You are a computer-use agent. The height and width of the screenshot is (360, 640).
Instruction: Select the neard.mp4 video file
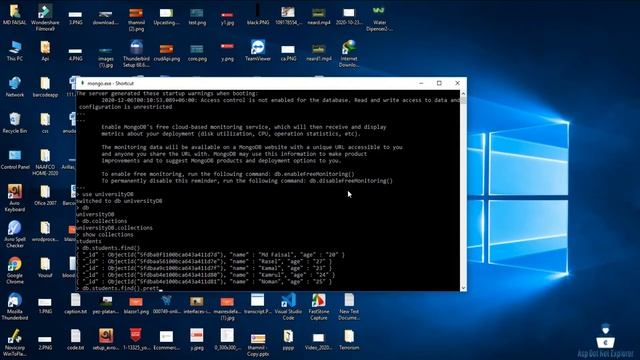(319, 15)
